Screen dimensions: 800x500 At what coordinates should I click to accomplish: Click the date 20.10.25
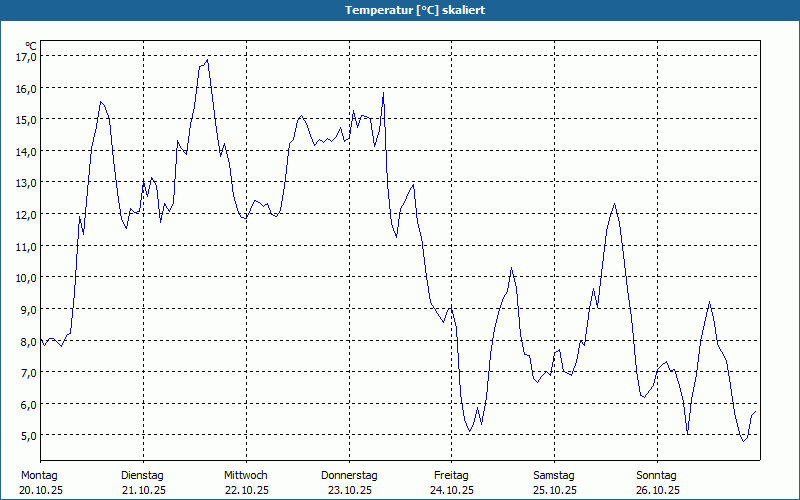tap(41, 491)
